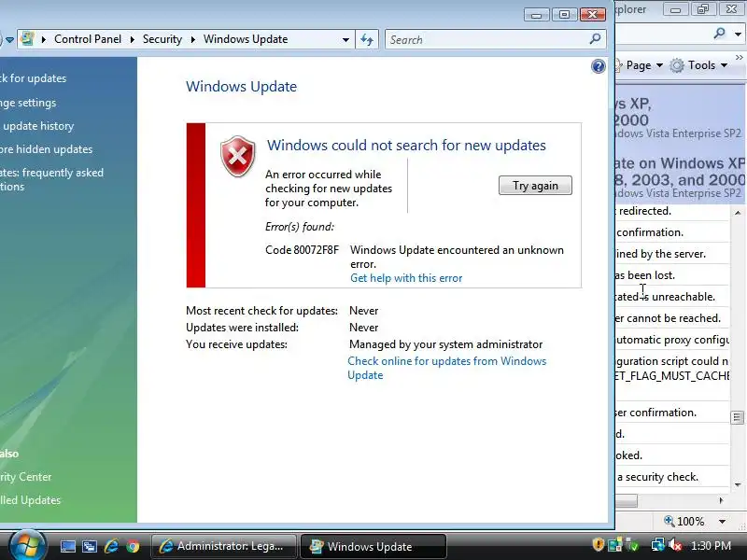747x560 pixels.
Task: Expand arrow between Control Panel and Security
Action: [133, 39]
